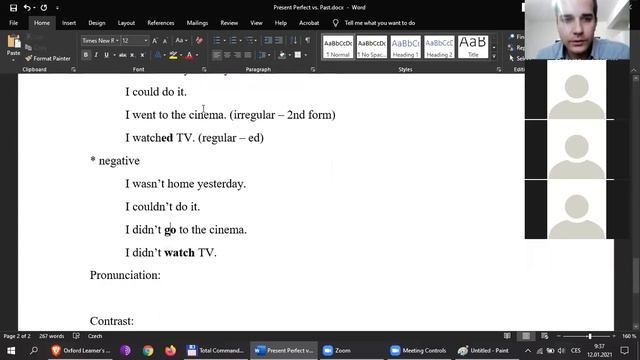This screenshot has width=640, height=360.
Task: Click the Multilevel list icon
Action: 250,40
